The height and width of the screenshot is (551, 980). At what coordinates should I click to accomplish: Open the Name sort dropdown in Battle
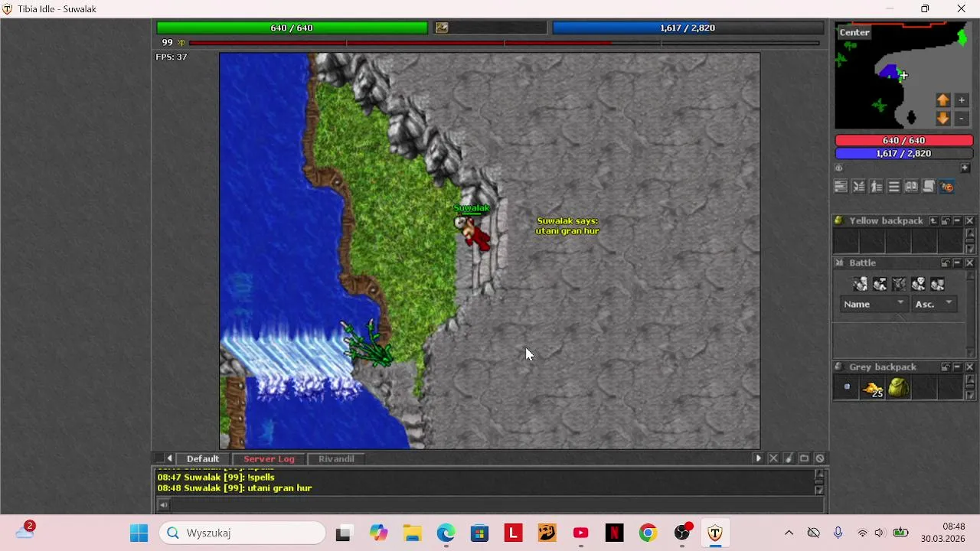coord(874,304)
